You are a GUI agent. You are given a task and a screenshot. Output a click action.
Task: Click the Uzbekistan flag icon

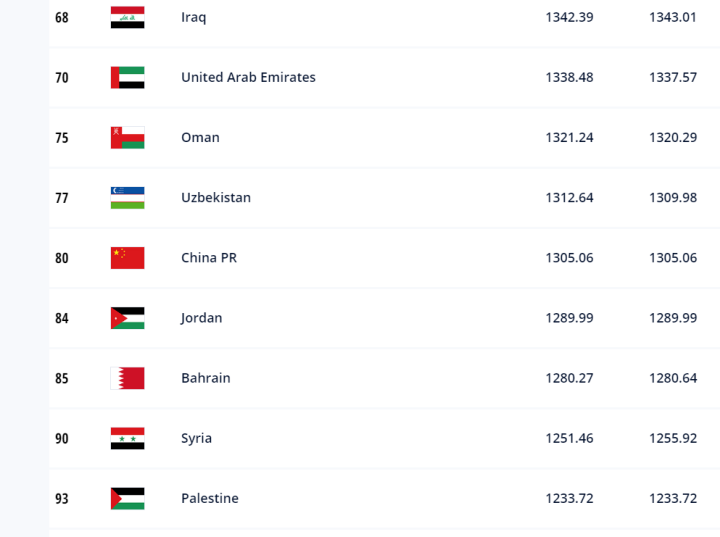click(x=127, y=197)
